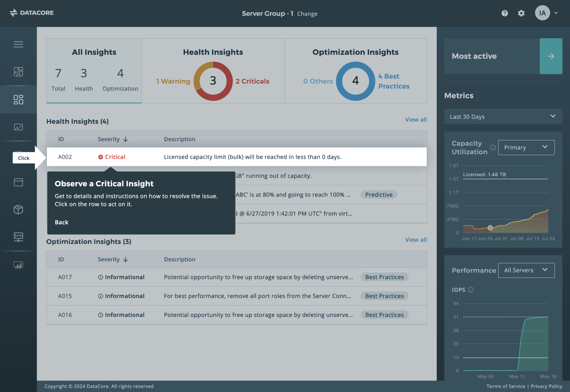Open the cube package sidebar icon
The height and width of the screenshot is (392, 570).
(x=18, y=209)
